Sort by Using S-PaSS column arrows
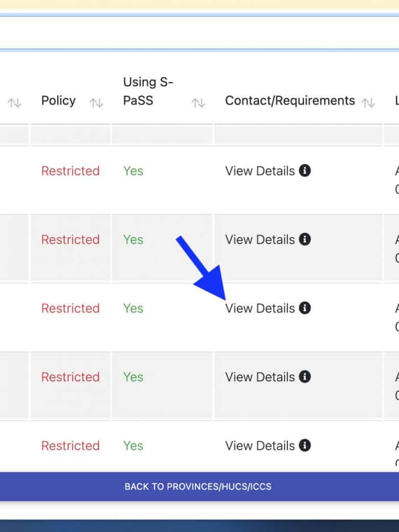Screen dimensions: 399x532 point(198,103)
